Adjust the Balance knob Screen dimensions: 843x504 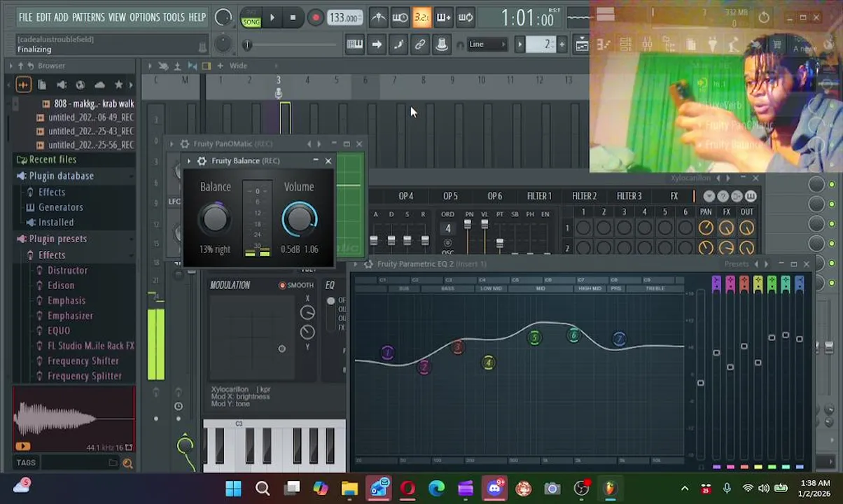tap(215, 219)
